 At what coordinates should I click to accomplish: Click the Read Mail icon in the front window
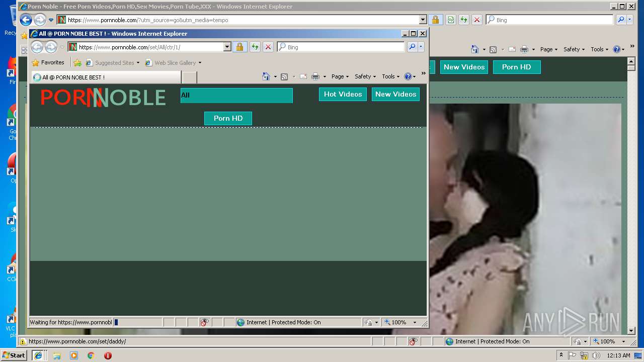pos(303,76)
